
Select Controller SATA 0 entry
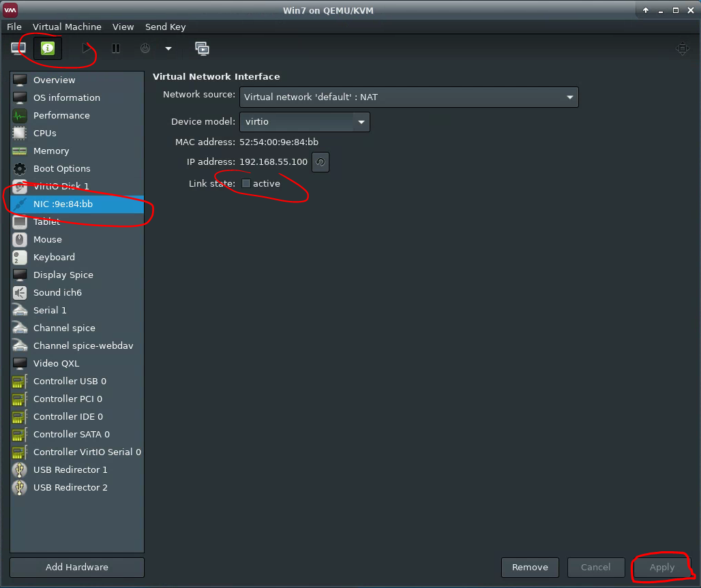tap(77, 435)
